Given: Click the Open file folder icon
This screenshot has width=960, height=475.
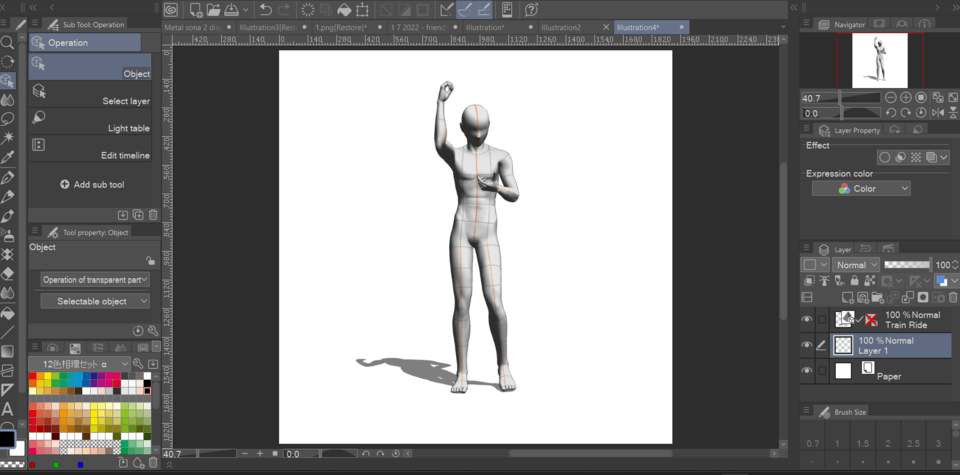Looking at the screenshot, I should 213,9.
